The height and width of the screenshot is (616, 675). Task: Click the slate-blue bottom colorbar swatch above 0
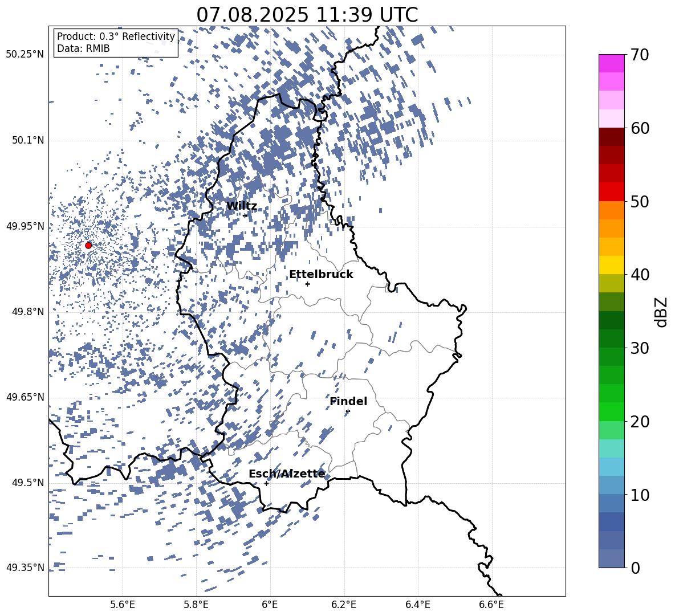612,558
